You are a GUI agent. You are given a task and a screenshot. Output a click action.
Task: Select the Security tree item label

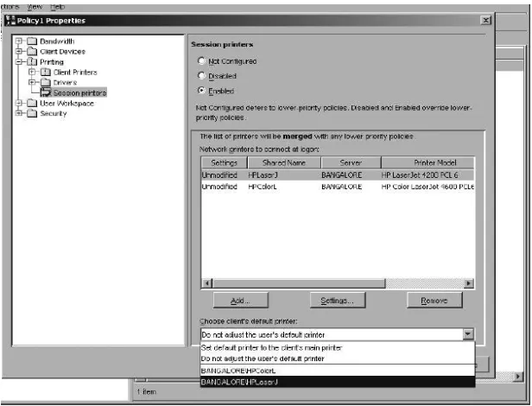tap(54, 113)
